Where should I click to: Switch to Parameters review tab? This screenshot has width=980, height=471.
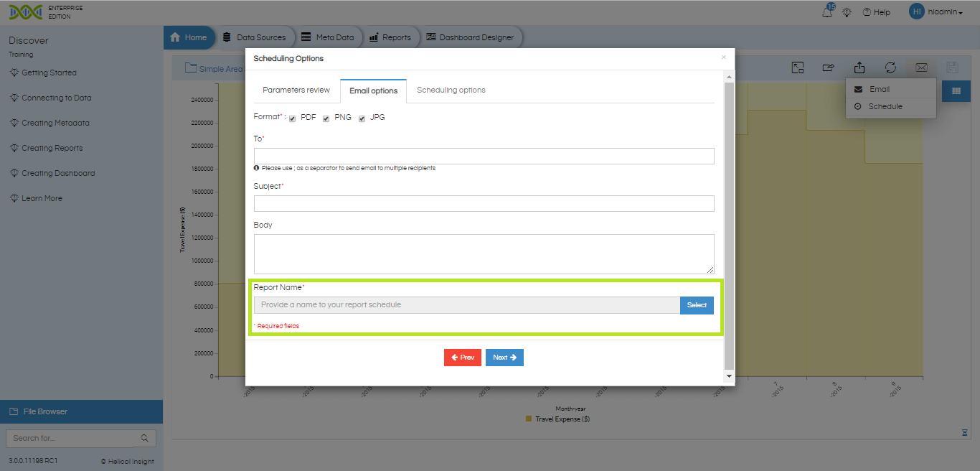[x=296, y=90]
